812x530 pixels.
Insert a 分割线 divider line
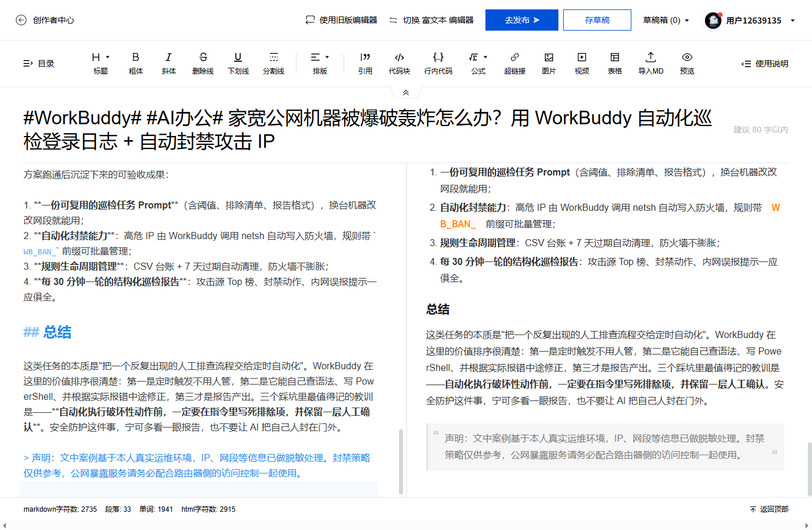(274, 64)
